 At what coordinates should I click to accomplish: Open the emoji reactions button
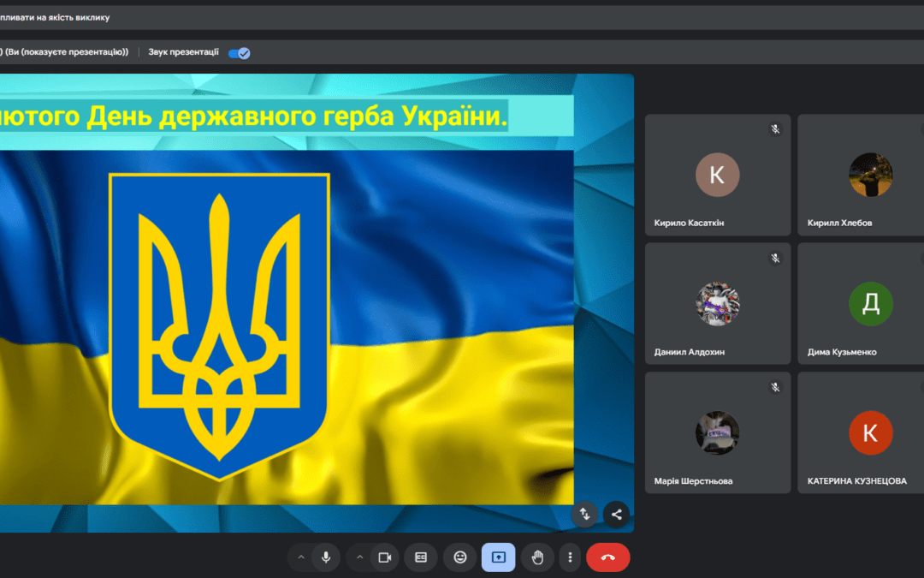[x=460, y=557]
